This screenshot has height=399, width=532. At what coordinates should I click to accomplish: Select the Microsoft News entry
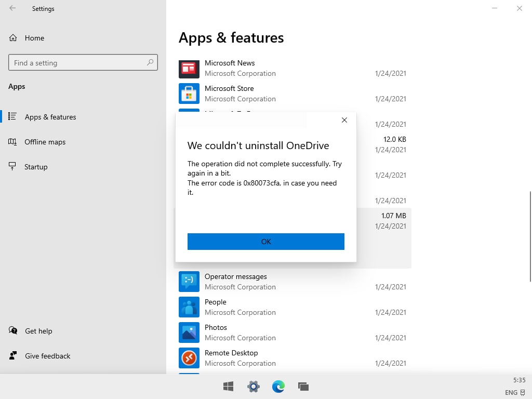pos(292,68)
